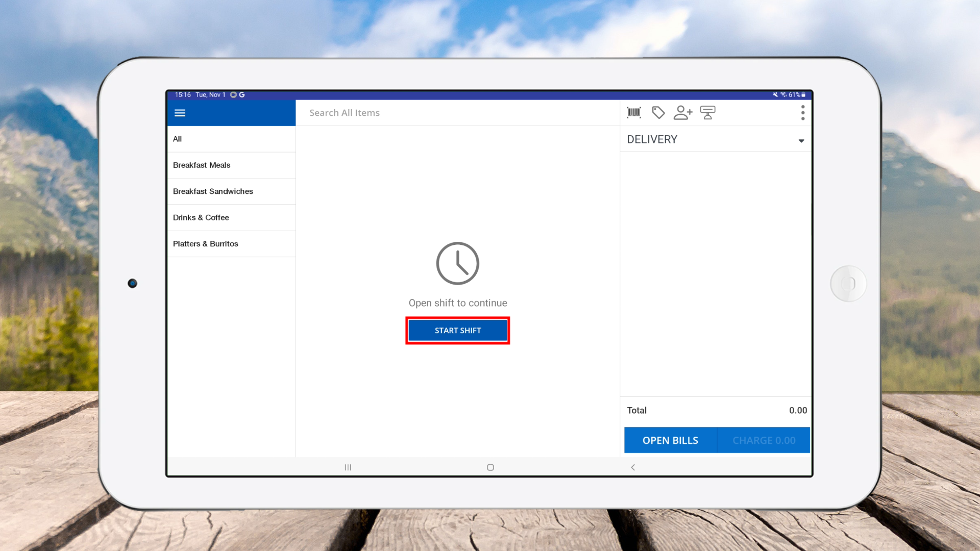Tap the barcode scanner icon

coord(633,112)
